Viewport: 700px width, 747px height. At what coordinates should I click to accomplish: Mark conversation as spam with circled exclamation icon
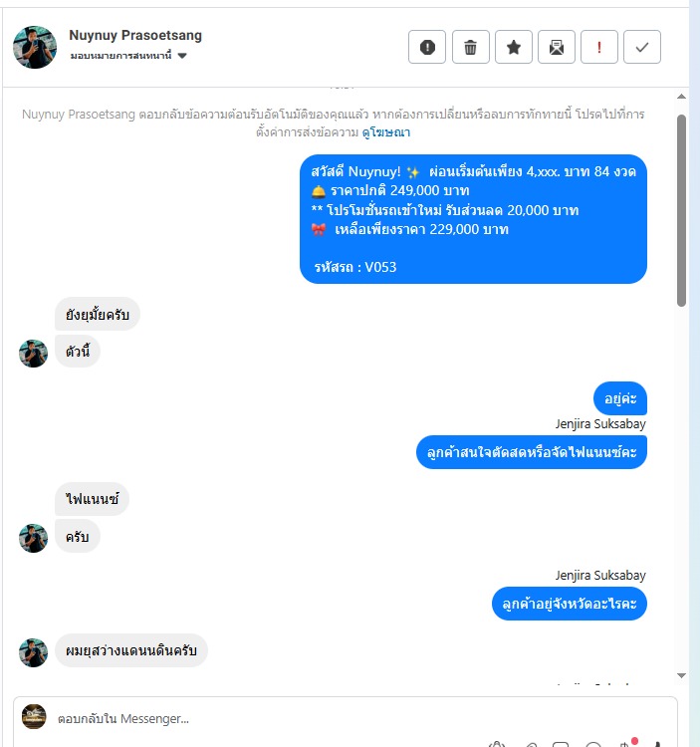[x=427, y=47]
